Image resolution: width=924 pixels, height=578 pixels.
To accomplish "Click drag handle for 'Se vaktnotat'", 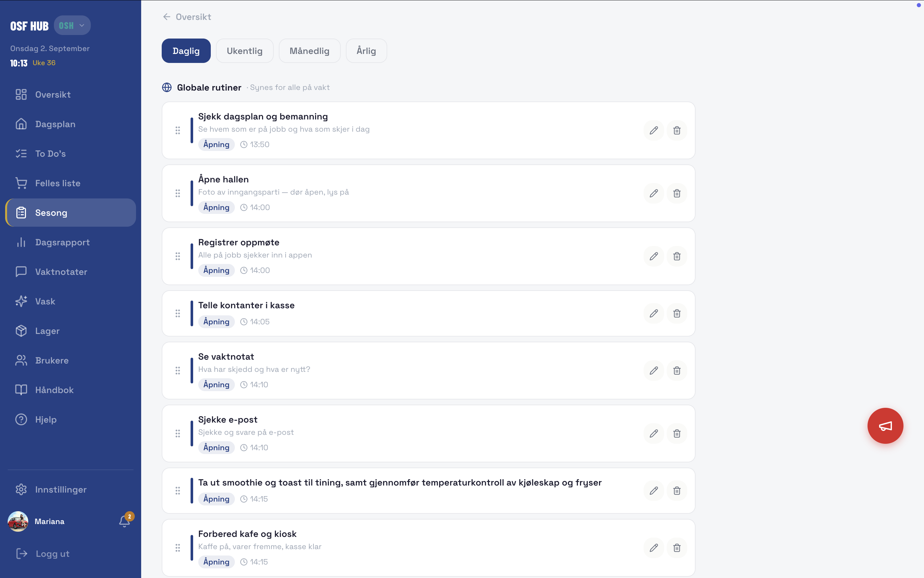I will point(177,371).
